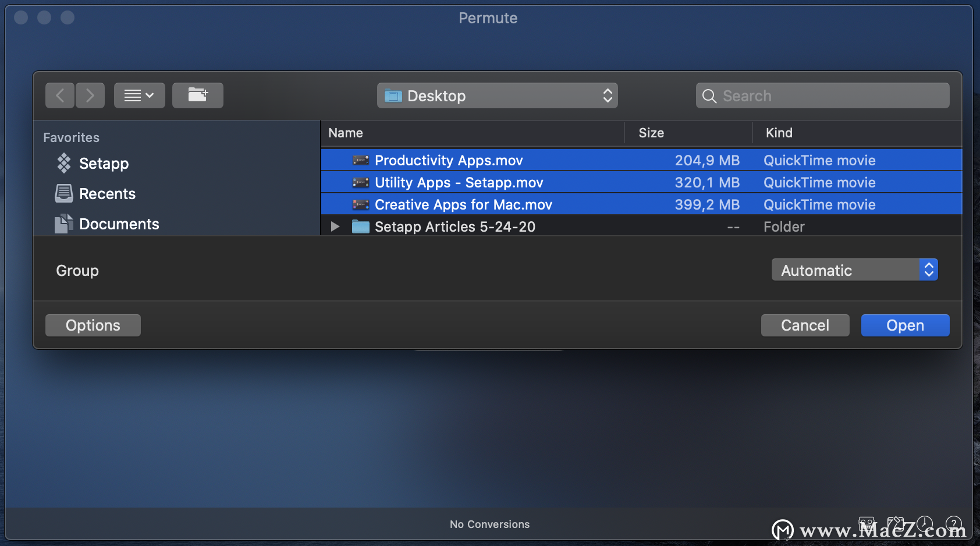The width and height of the screenshot is (980, 546).
Task: Select the Utility Apps - Setapp.mov file
Action: tap(641, 182)
